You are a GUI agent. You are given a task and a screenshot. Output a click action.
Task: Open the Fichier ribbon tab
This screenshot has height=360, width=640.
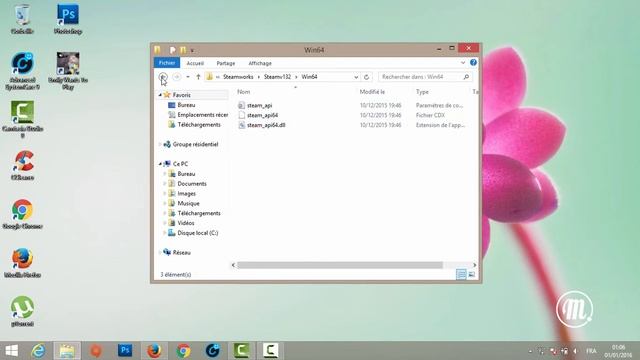167,63
